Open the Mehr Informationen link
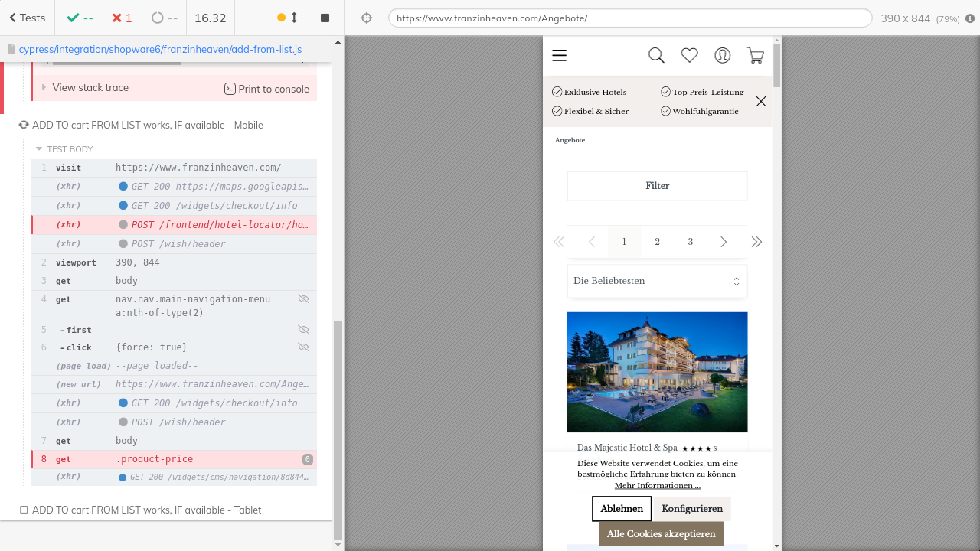This screenshot has height=551, width=980. 657,485
